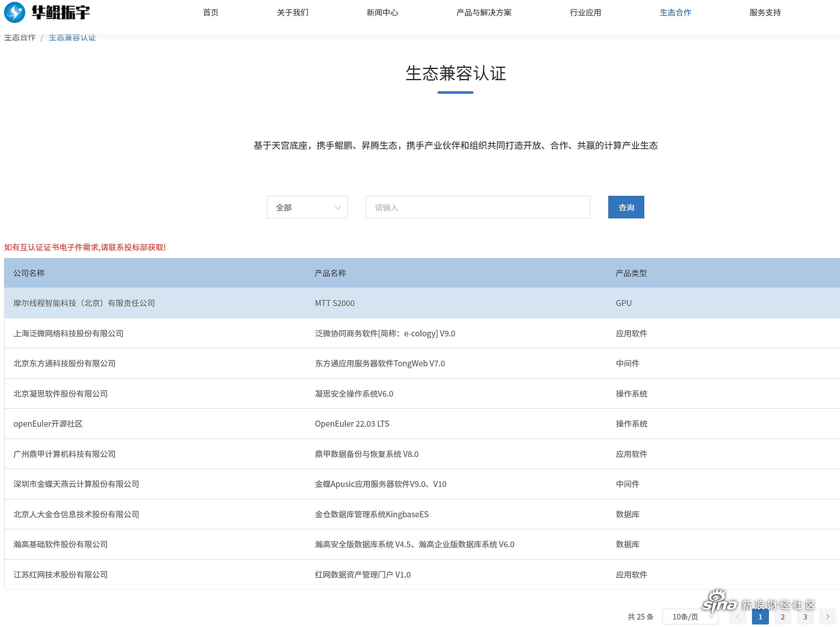This screenshot has width=840, height=627.
Task: Select 深圳市金蝶天燕云计算股份有限公司 cell
Action: (76, 484)
